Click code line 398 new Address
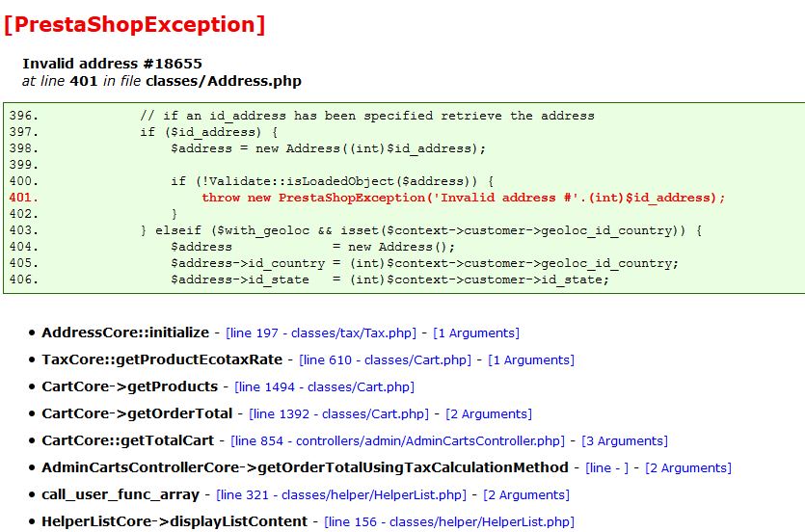805x532 pixels. (328, 148)
